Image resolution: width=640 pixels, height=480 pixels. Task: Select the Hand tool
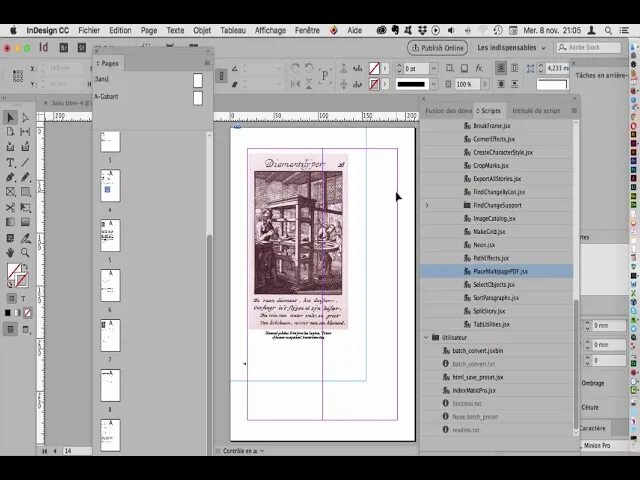tap(10, 252)
